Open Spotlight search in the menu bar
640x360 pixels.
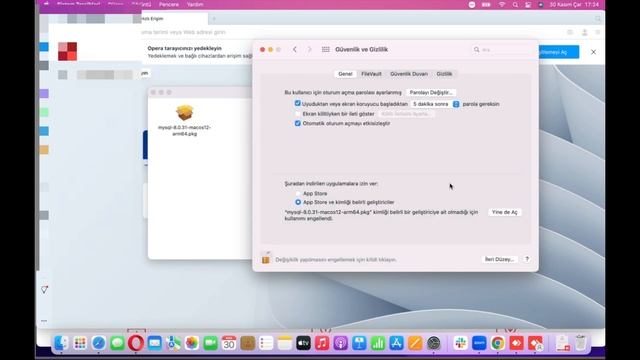coord(515,4)
